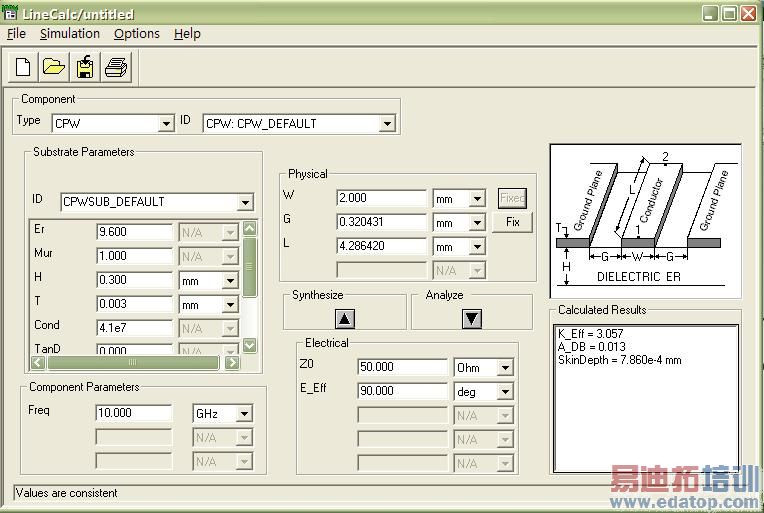
Task: Open the Z0 Ohm unit dropdown
Action: [505, 368]
